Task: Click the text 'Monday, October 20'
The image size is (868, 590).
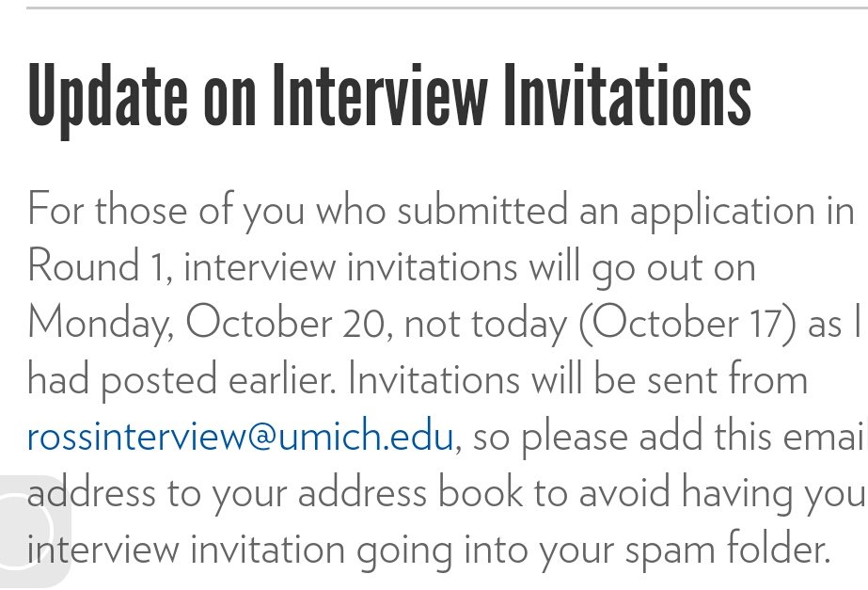Action: (x=206, y=323)
